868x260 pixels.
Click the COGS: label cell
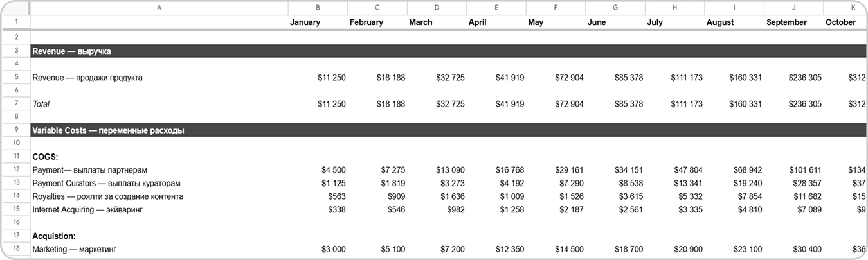tap(45, 157)
